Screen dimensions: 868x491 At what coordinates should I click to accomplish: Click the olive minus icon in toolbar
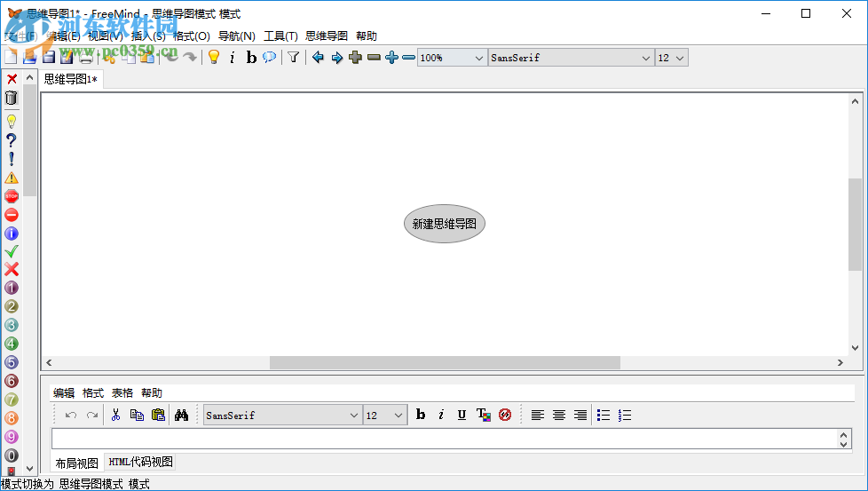[x=375, y=57]
